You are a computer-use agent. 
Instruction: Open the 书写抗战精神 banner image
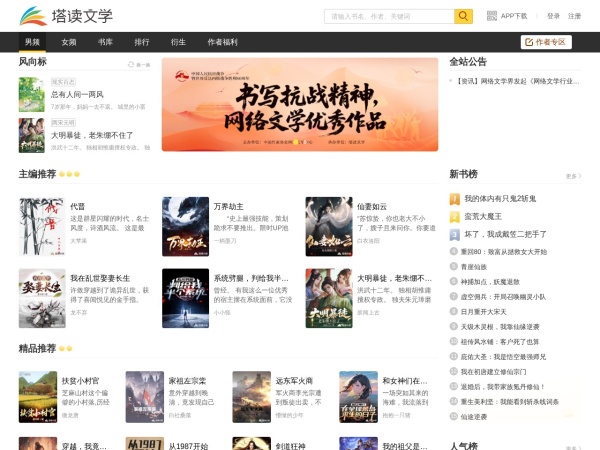[300, 104]
